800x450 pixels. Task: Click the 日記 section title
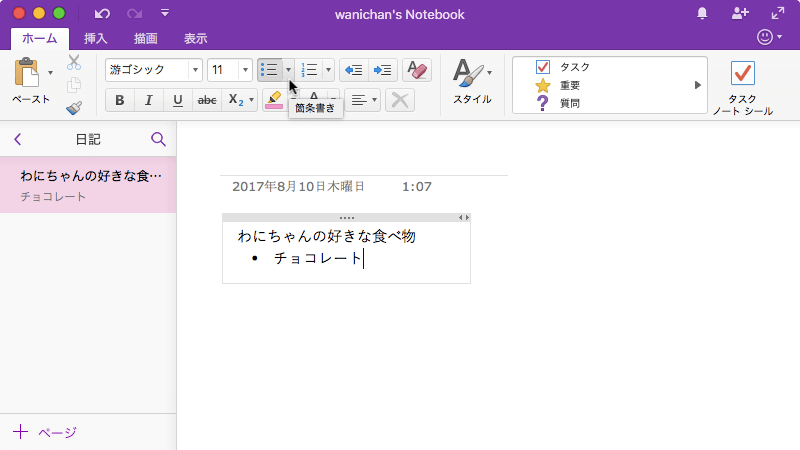pos(88,139)
